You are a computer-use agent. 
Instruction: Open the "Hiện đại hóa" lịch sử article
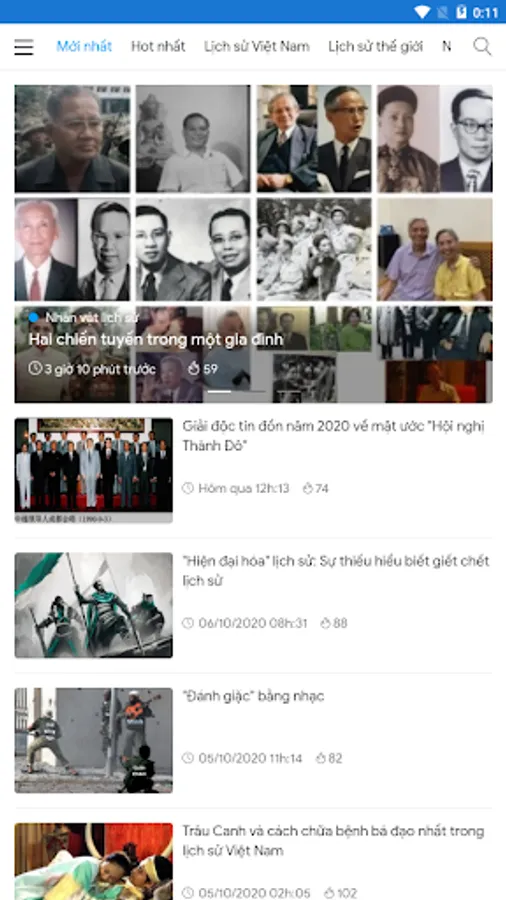click(336, 571)
